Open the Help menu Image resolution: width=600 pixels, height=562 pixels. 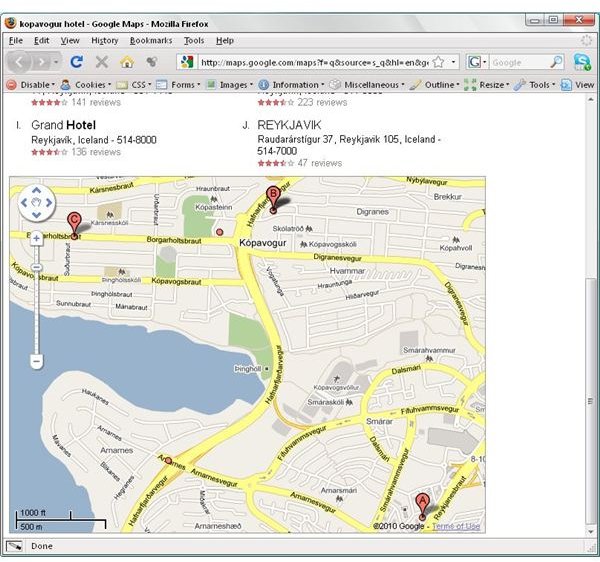[225, 41]
